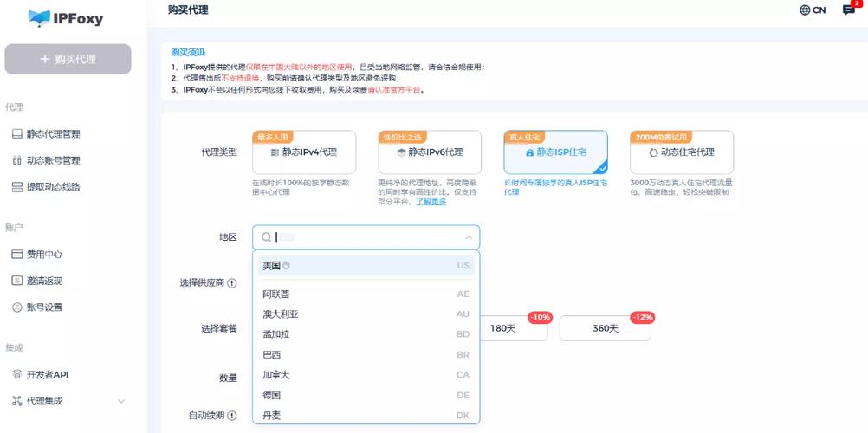Click the 静态代理管理 sidebar icon

(16, 134)
